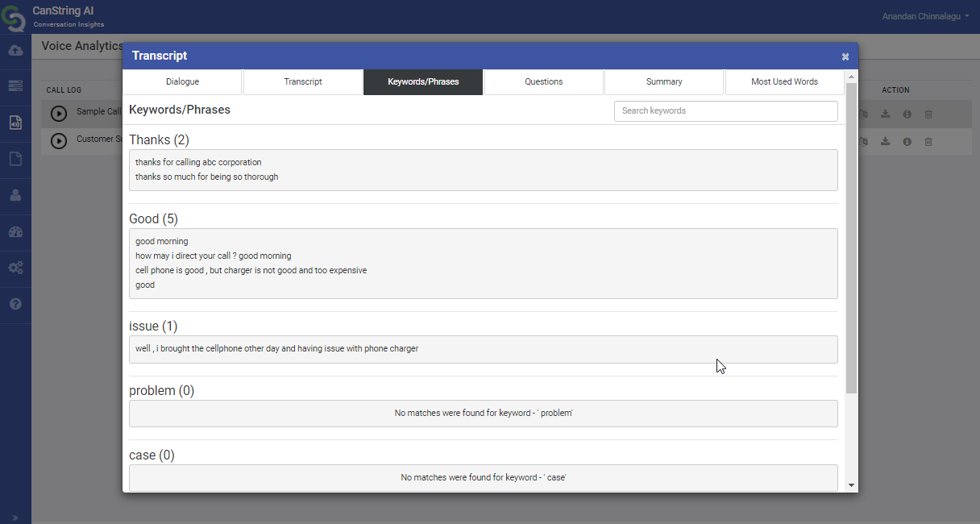Click info icon for Customer call row
980x524 pixels.
(907, 142)
